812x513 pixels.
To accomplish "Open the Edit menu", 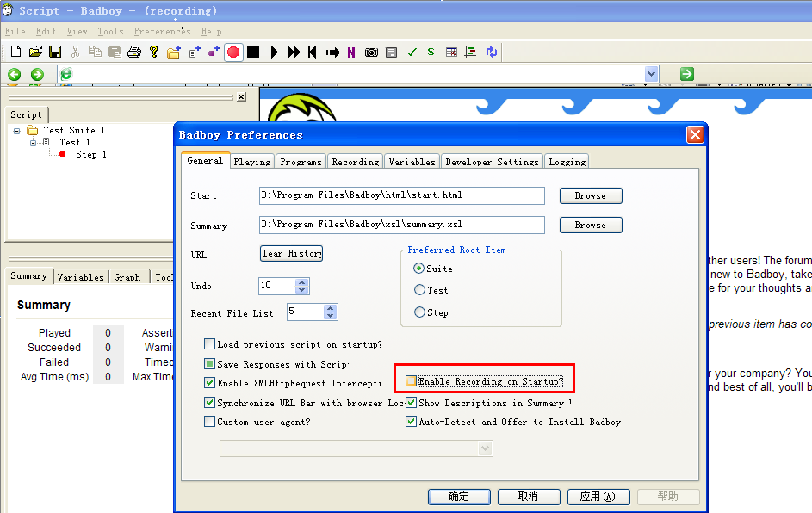I will [x=46, y=32].
